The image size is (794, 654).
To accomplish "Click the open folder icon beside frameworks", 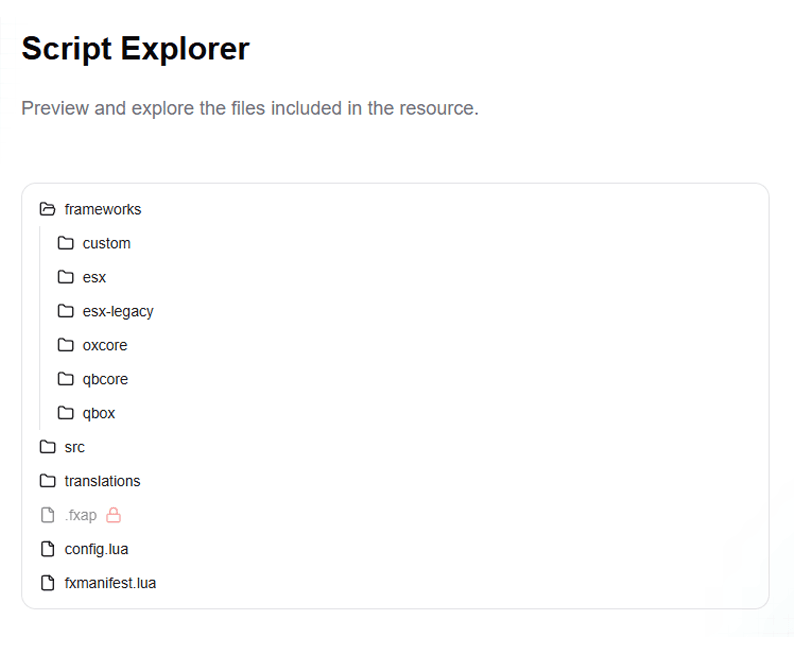I will 47,209.
